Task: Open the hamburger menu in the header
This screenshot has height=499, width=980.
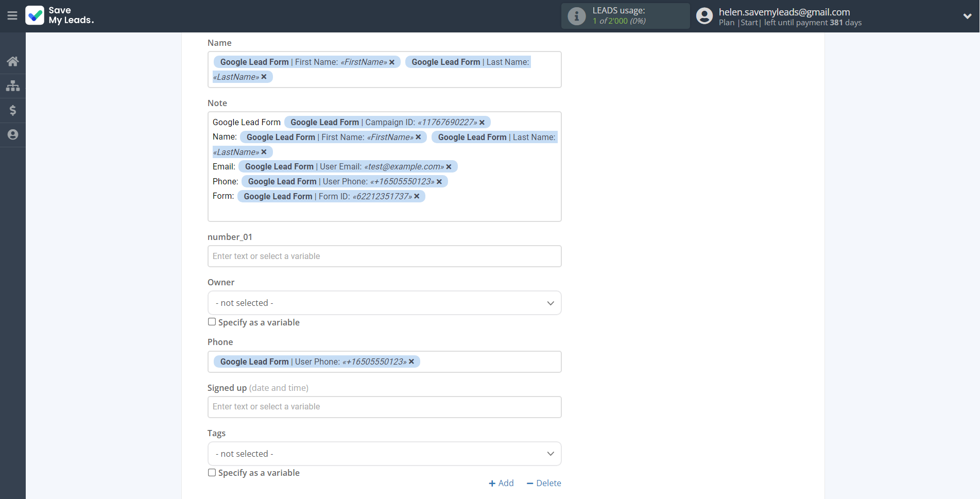Action: (12, 16)
